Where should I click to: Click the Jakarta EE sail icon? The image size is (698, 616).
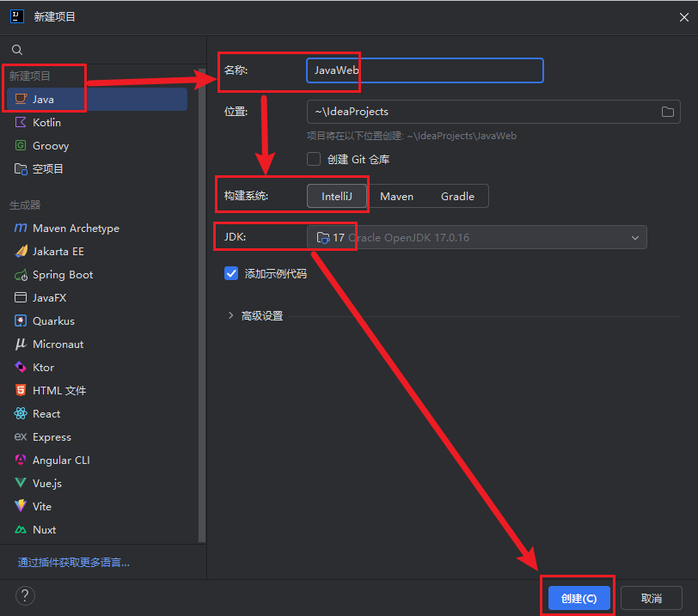pos(21,251)
